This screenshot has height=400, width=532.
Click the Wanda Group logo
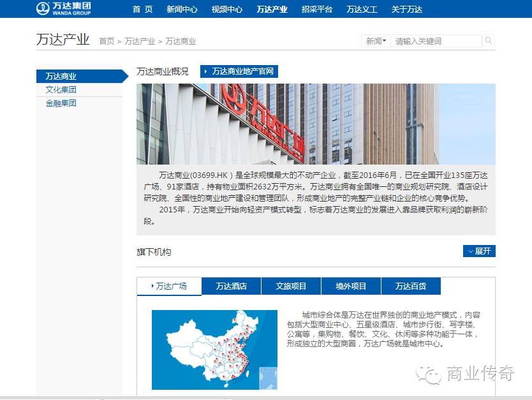(x=63, y=8)
